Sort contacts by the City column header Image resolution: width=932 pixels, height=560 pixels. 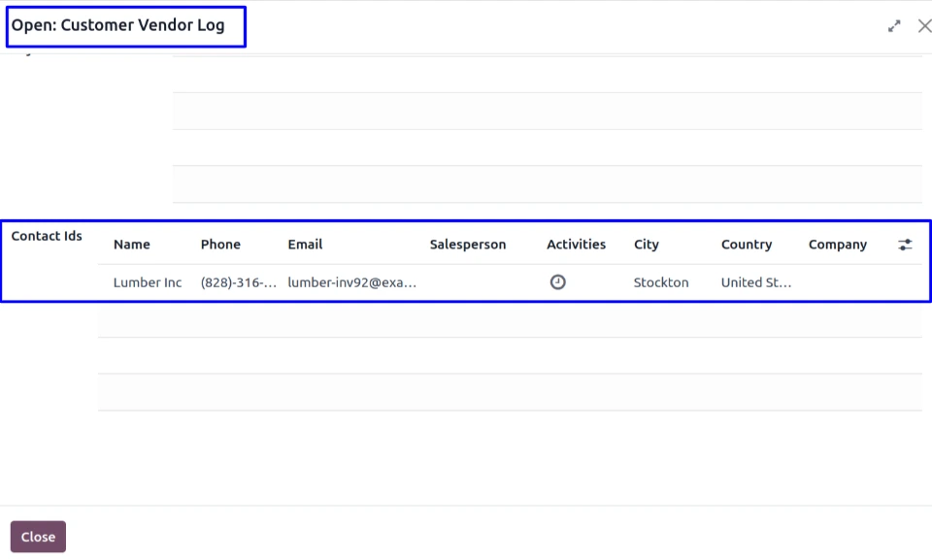click(x=646, y=245)
